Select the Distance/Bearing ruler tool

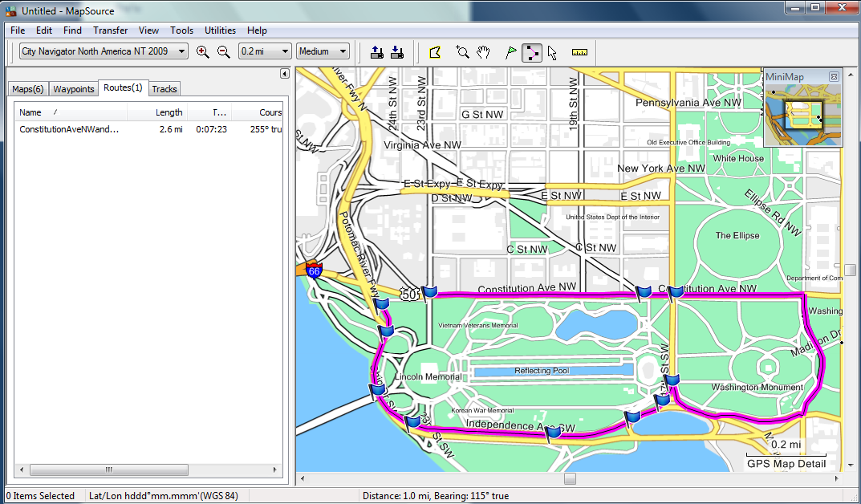click(579, 52)
